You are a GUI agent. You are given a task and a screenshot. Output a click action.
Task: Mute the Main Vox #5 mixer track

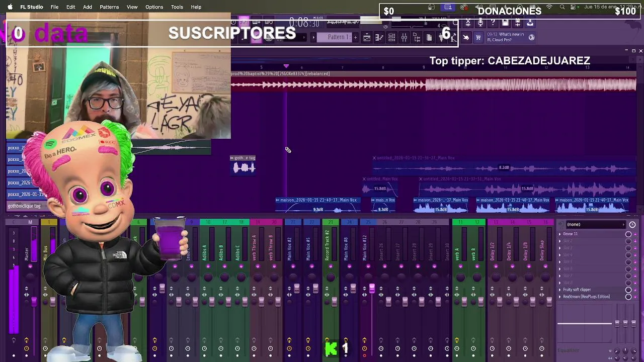coord(311,265)
